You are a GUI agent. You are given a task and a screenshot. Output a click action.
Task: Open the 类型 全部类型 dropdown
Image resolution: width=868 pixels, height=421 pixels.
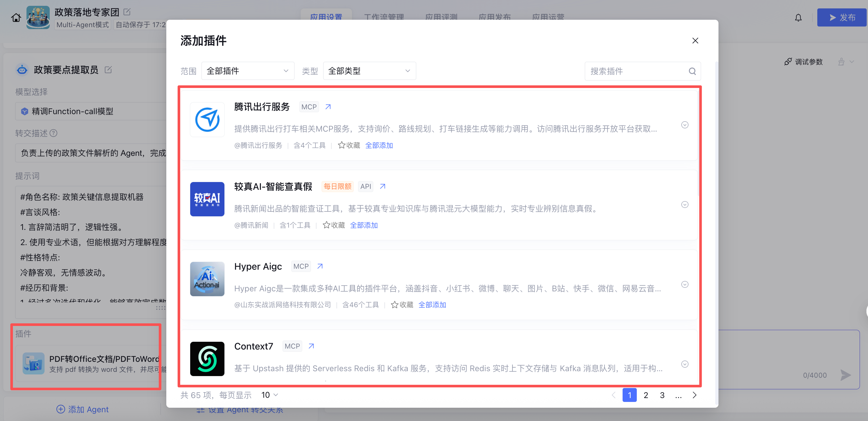[x=369, y=71]
